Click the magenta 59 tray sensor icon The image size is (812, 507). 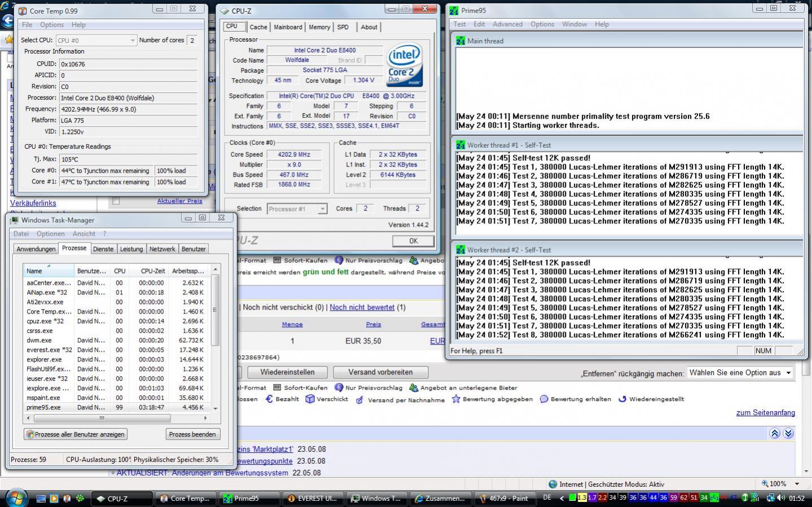pos(674,497)
